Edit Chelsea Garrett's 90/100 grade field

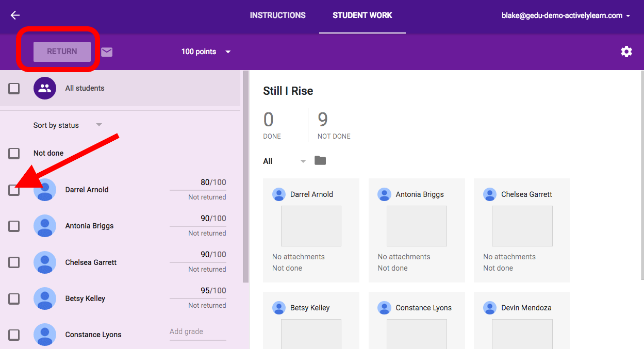(x=198, y=255)
